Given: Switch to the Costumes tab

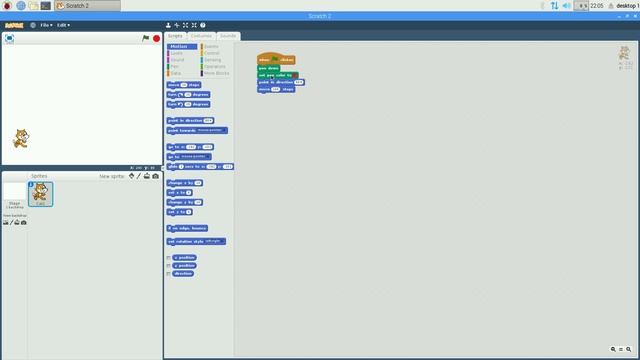Looking at the screenshot, I should click(201, 36).
